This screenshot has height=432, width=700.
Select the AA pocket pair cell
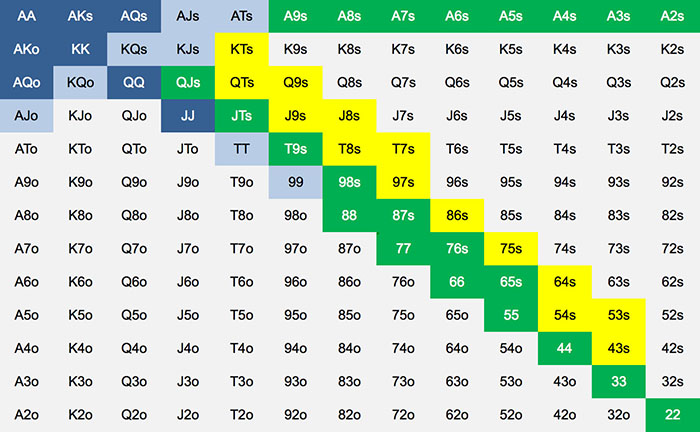26,16
